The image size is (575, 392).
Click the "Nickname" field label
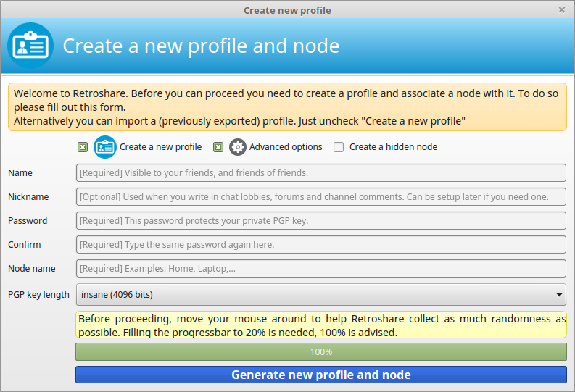28,197
